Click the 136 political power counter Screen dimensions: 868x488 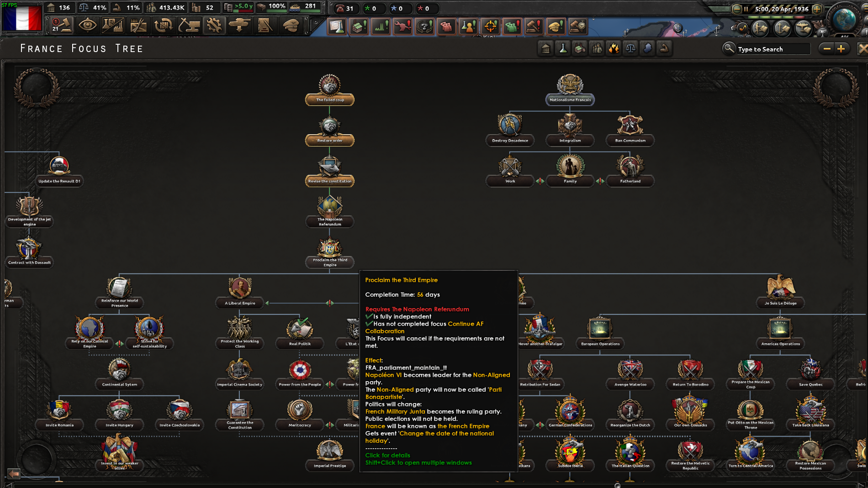pyautogui.click(x=59, y=8)
